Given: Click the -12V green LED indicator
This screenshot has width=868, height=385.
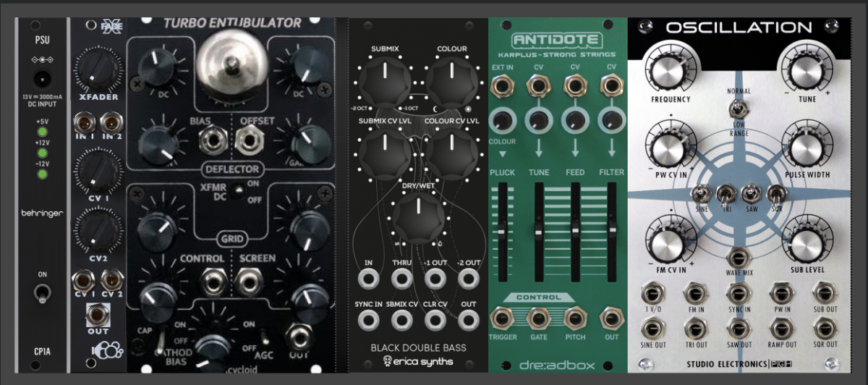Looking at the screenshot, I should 42,173.
